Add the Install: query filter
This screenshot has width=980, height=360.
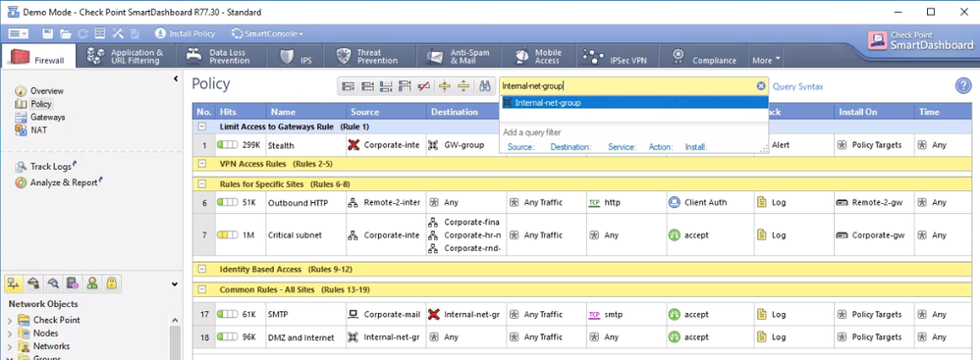click(x=696, y=147)
